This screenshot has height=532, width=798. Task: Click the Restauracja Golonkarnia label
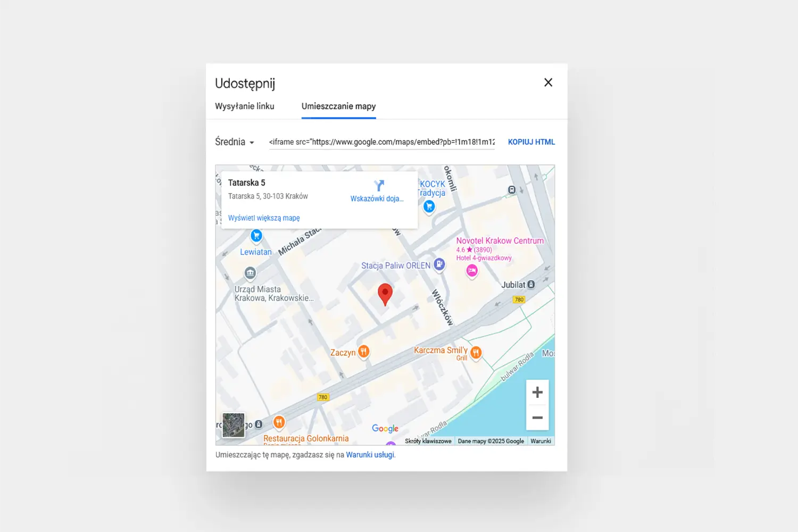[x=306, y=438]
